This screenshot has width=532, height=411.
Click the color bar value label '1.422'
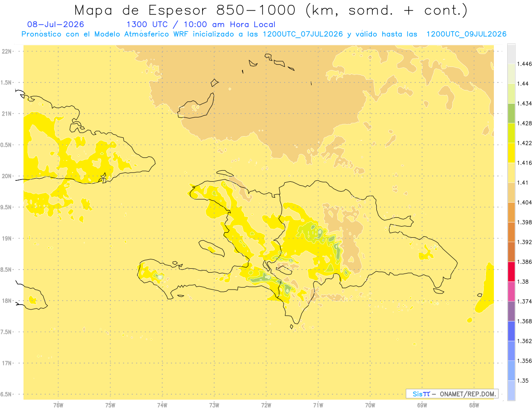click(524, 143)
